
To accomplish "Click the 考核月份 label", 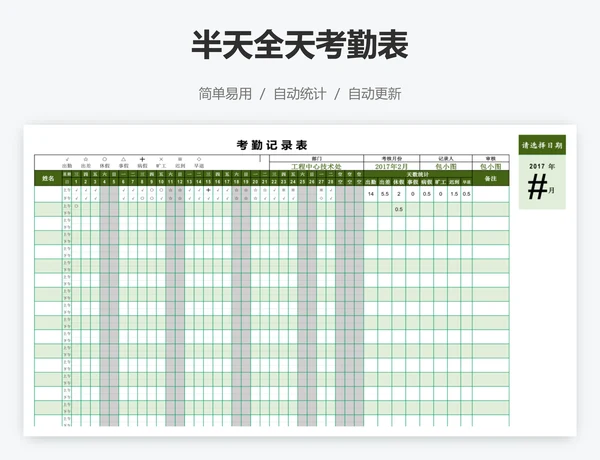I will click(391, 158).
